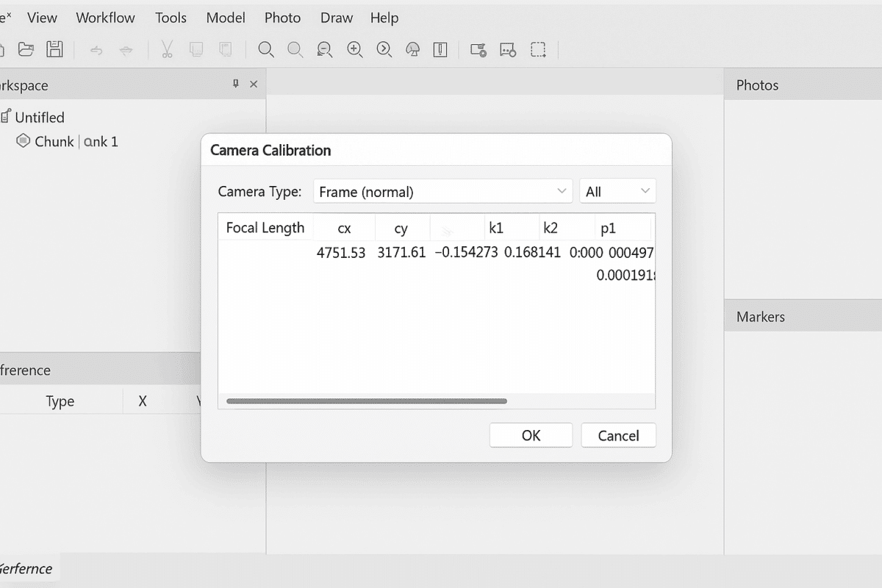Save the current project

tap(54, 49)
